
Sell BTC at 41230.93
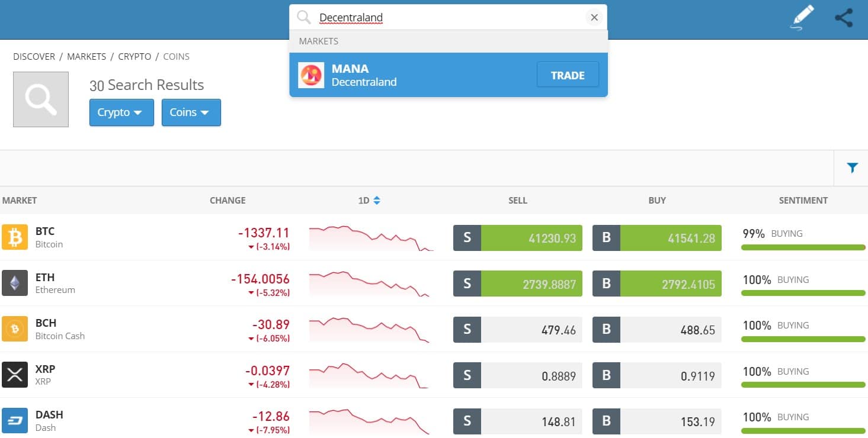click(518, 238)
